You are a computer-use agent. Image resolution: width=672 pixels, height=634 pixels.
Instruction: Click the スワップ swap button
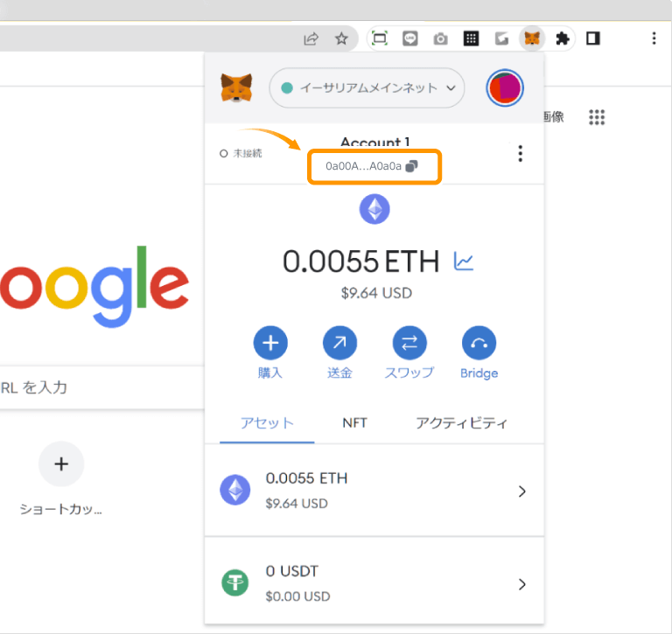[x=409, y=352]
